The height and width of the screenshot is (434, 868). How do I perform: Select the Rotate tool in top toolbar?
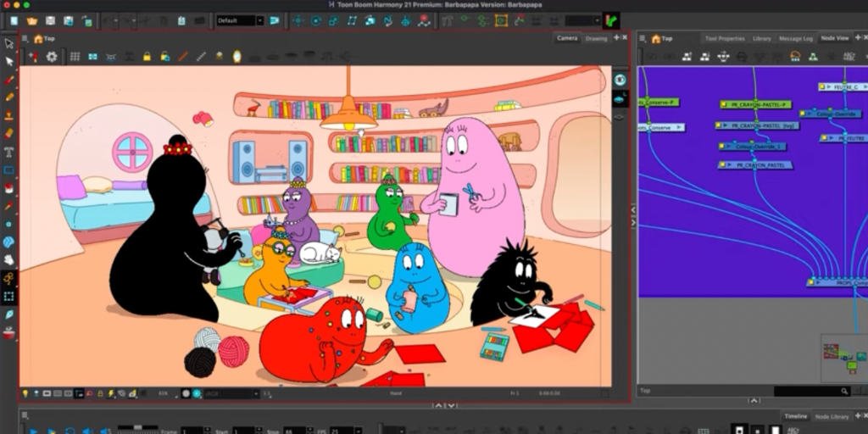(x=315, y=21)
